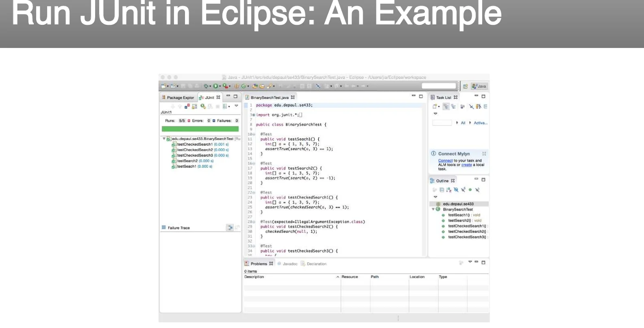Click the create local task link
The height and width of the screenshot is (328, 644).
(466, 165)
